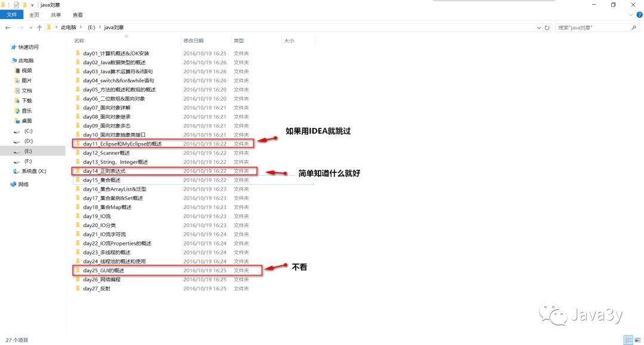Open the quick access toolbar customize dropdown
This screenshot has height=345, width=644.
click(x=33, y=5)
